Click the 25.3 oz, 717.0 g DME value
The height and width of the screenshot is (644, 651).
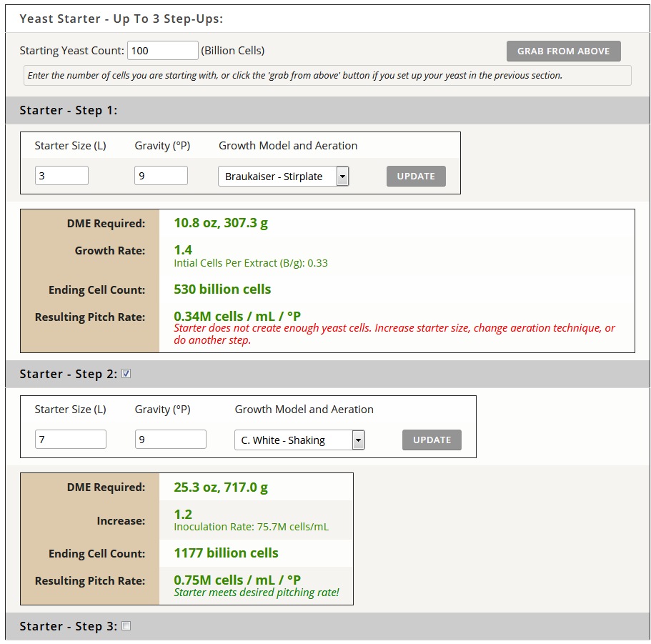pyautogui.click(x=221, y=487)
